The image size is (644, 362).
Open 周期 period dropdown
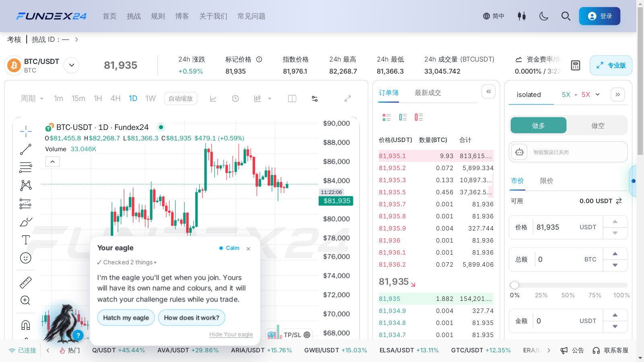pyautogui.click(x=32, y=99)
